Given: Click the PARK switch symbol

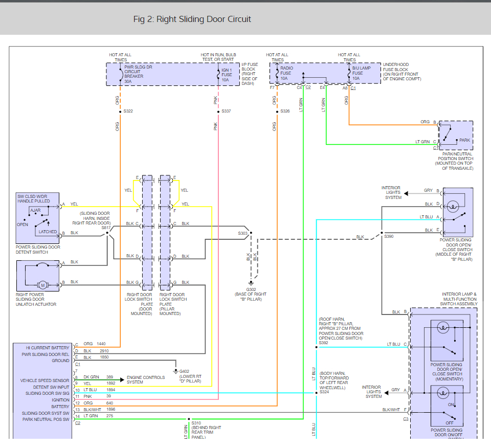Looking at the screenshot, I should (456, 136).
